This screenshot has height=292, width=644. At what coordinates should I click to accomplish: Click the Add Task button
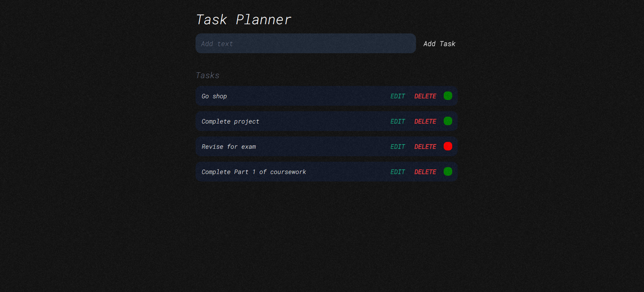tap(439, 44)
